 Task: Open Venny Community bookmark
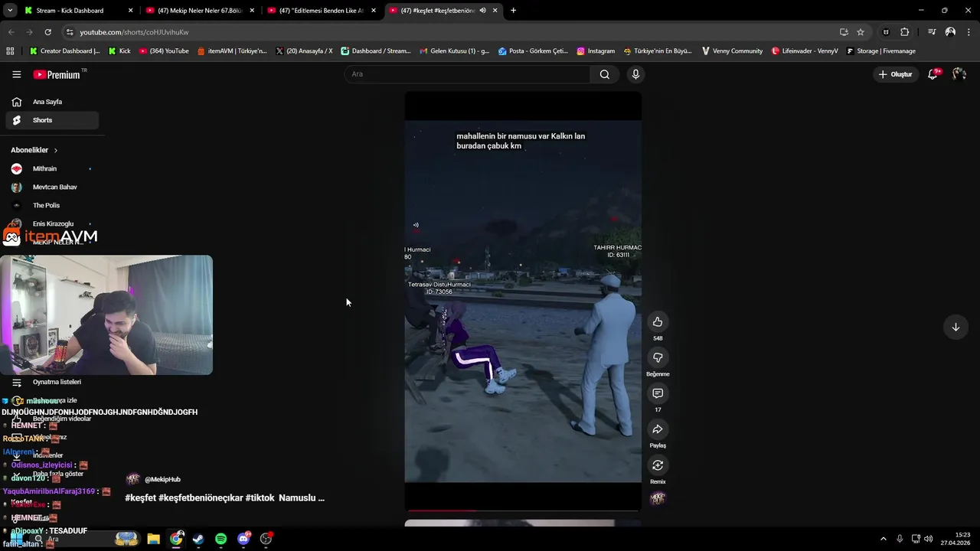(732, 51)
